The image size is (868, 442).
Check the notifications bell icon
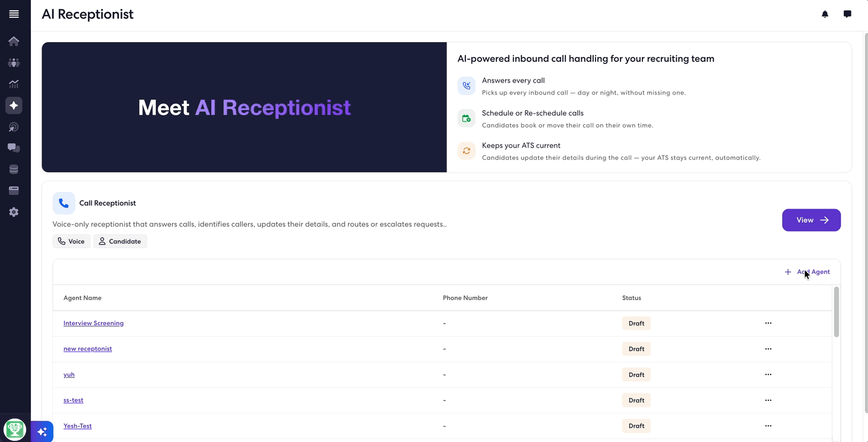pyautogui.click(x=825, y=14)
